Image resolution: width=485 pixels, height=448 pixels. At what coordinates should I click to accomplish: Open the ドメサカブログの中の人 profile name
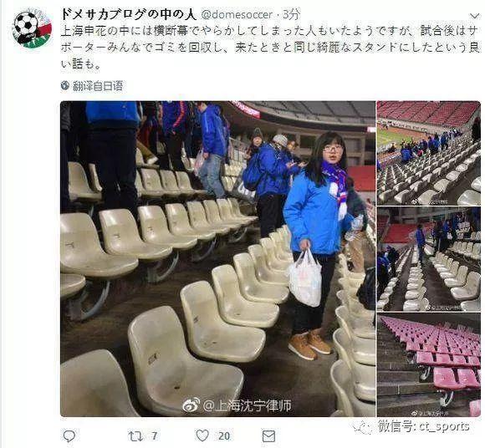tap(129, 14)
